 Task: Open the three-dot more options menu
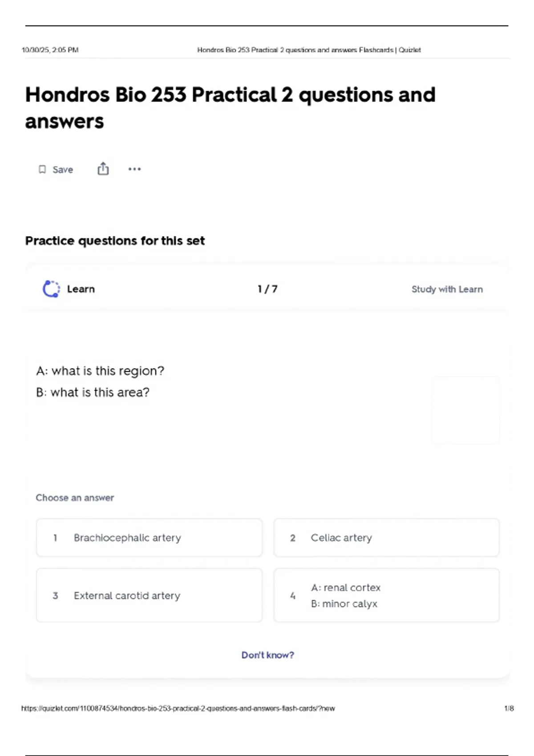134,169
